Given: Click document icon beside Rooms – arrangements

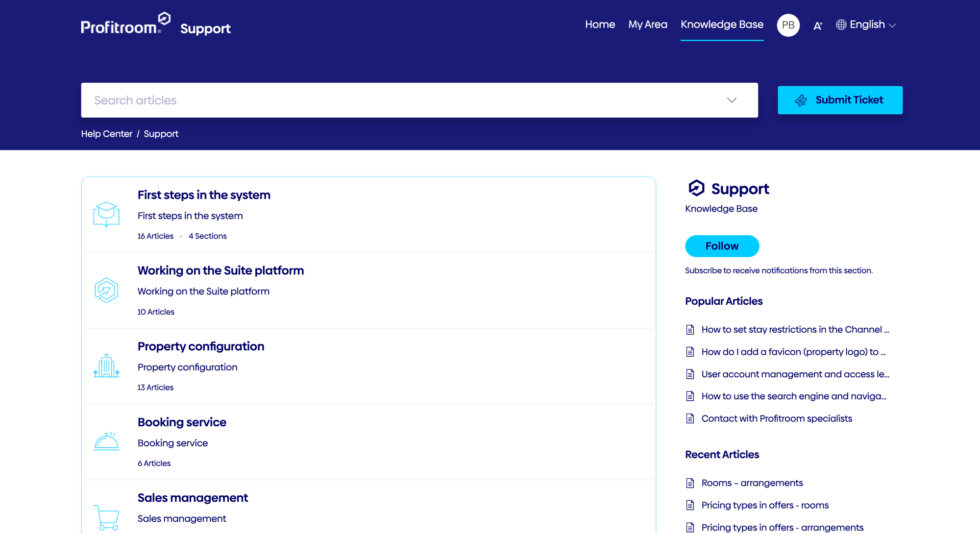Looking at the screenshot, I should [690, 483].
